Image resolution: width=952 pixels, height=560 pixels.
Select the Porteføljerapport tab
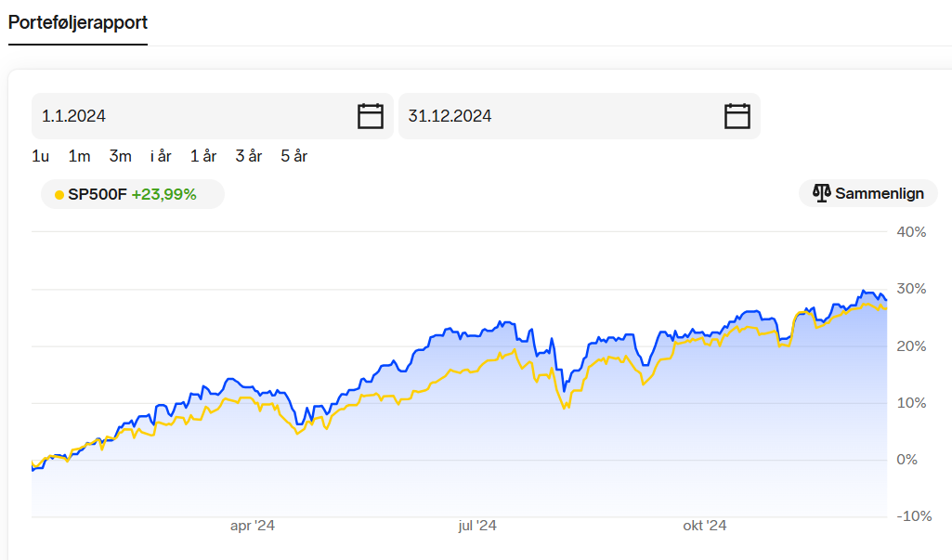[x=78, y=23]
